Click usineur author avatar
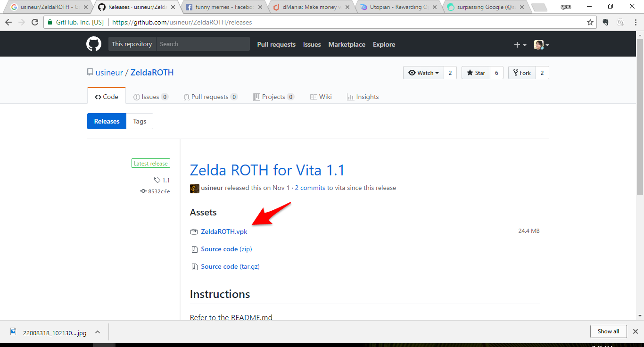The image size is (644, 347). click(x=194, y=188)
